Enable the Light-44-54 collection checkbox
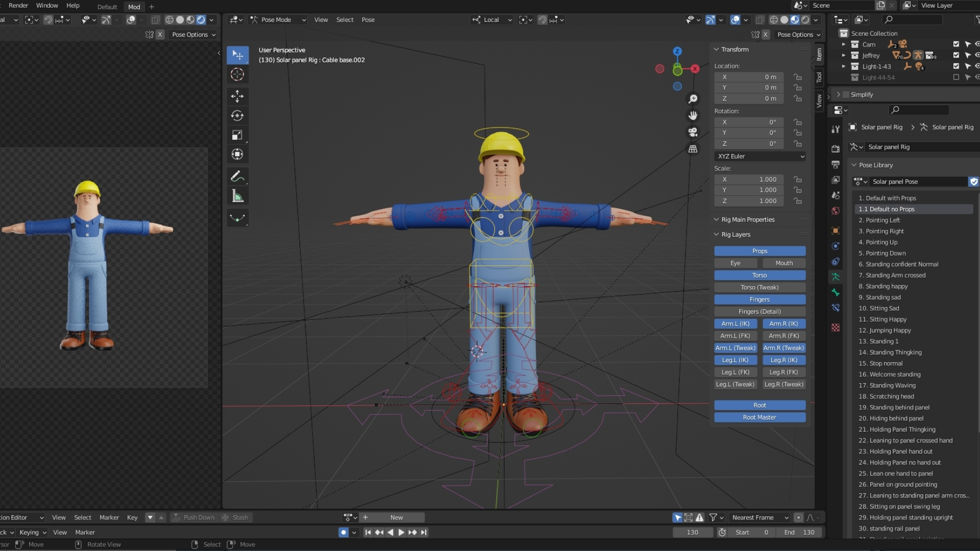The image size is (980, 551). click(956, 78)
